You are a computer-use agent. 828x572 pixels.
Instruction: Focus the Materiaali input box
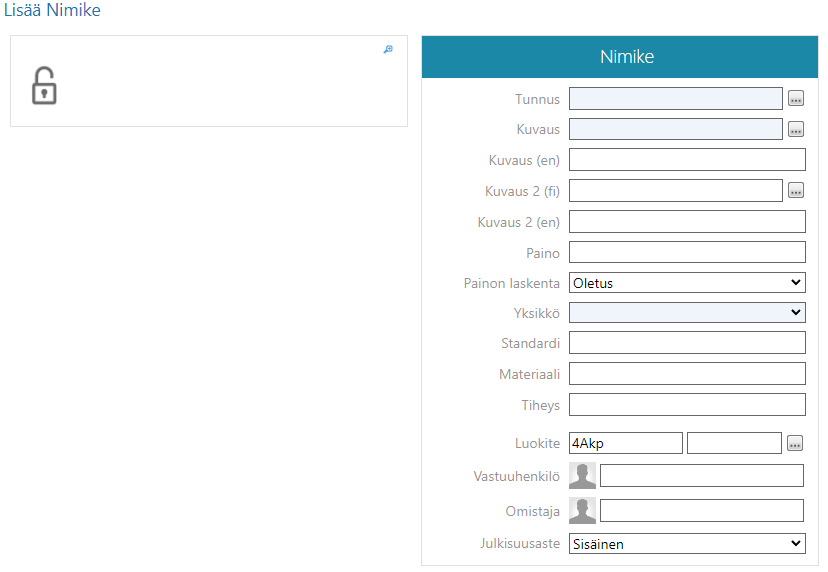(686, 374)
